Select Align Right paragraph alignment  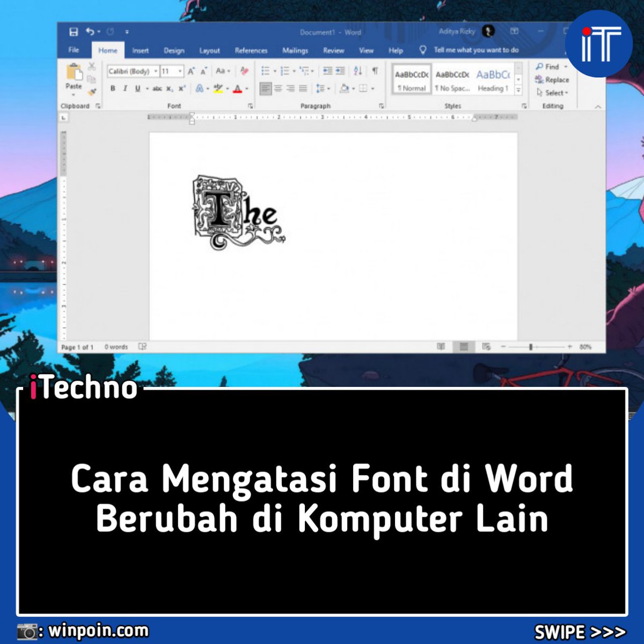tap(291, 89)
